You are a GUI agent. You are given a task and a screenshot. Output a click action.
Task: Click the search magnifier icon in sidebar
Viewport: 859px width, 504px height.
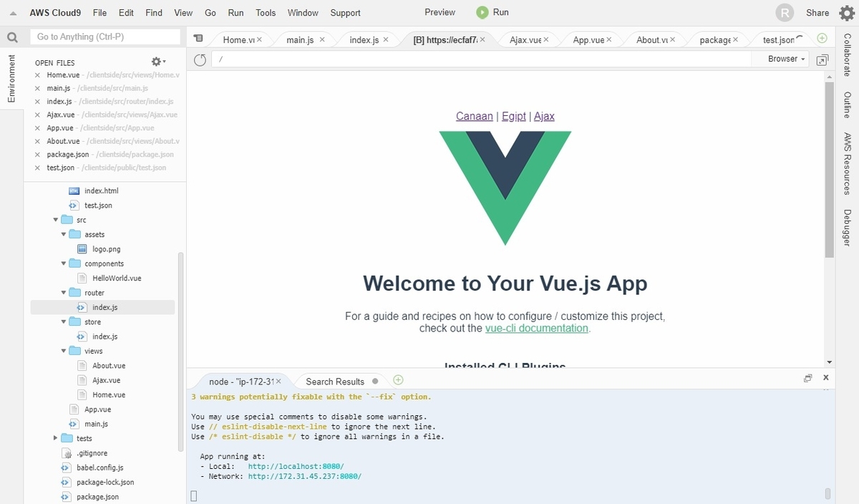pos(12,37)
